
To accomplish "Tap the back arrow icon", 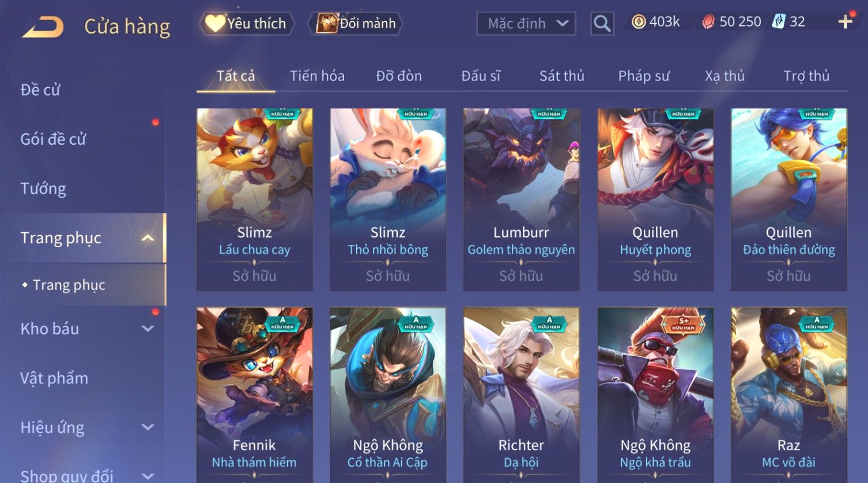I will (x=43, y=27).
